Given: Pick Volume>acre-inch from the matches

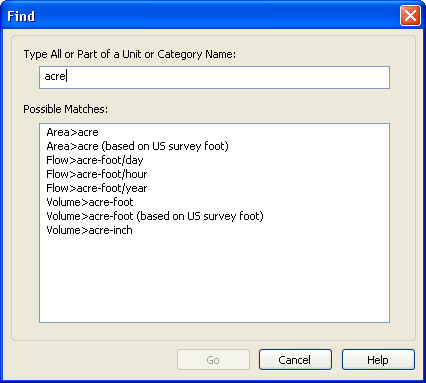Looking at the screenshot, I should point(89,230).
